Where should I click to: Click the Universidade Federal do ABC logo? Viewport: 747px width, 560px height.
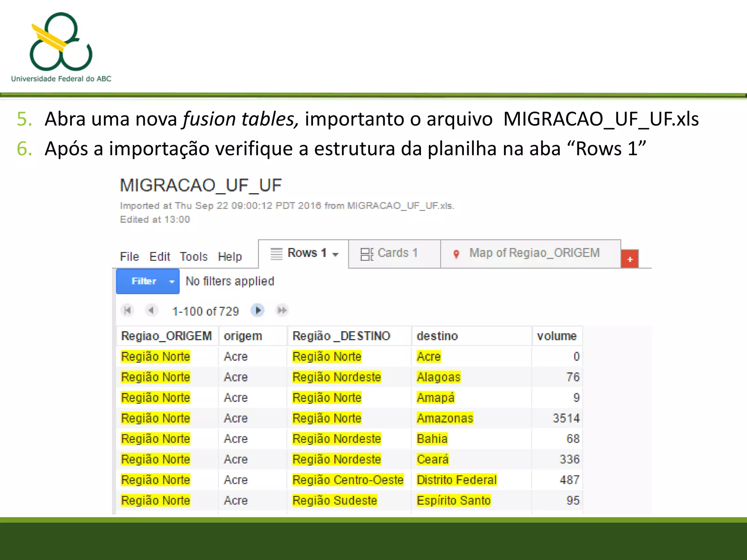(61, 47)
